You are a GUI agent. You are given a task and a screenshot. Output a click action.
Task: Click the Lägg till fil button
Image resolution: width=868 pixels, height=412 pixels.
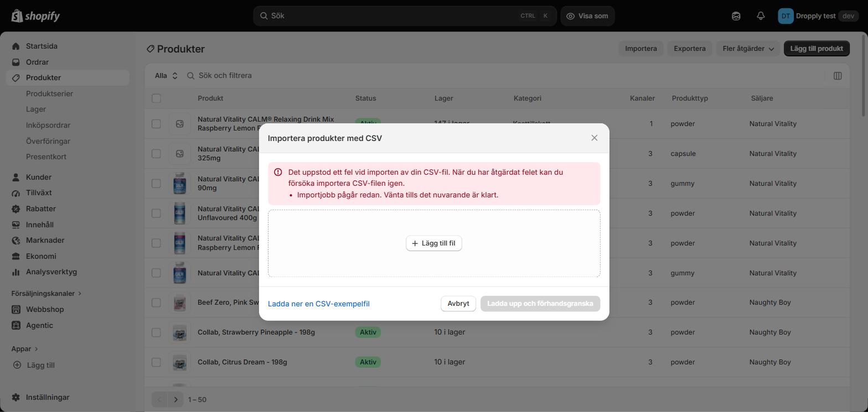tap(434, 243)
